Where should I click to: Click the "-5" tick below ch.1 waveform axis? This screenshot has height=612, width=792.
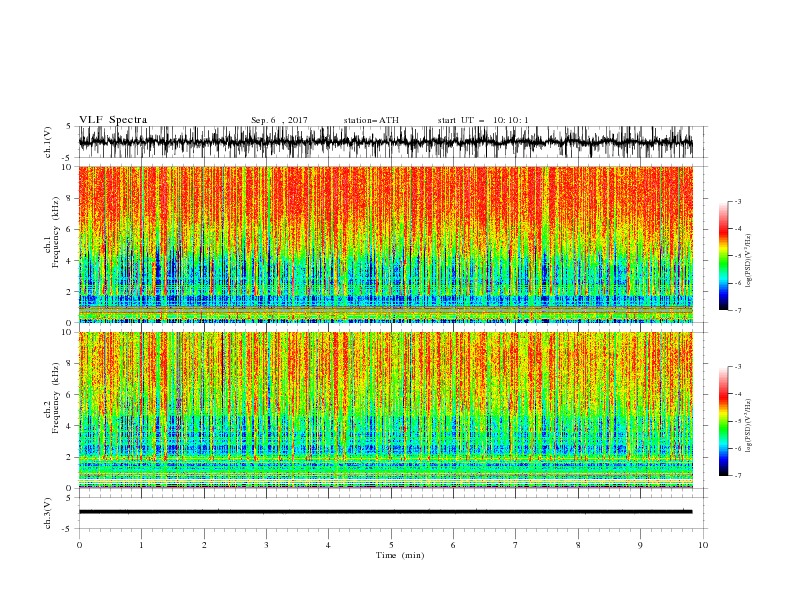(68, 158)
